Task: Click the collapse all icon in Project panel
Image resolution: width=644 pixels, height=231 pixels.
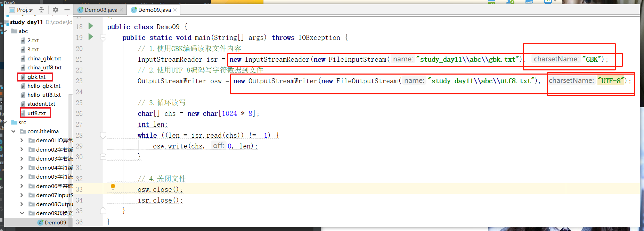Action: [x=41, y=10]
